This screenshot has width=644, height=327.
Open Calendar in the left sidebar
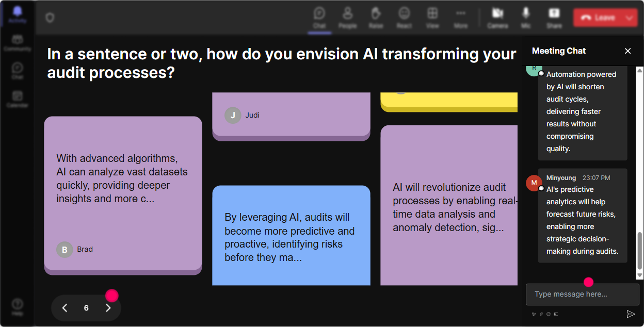tap(17, 99)
